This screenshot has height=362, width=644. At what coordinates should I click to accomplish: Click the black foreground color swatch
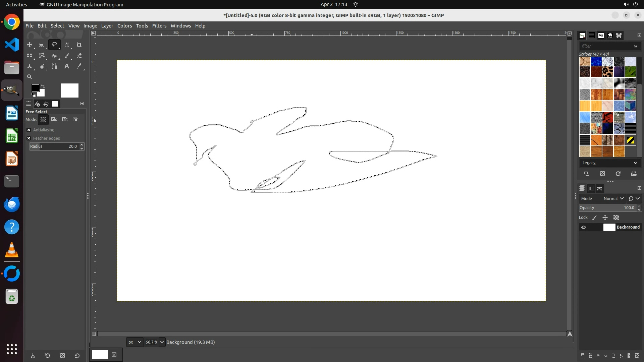click(x=35, y=88)
